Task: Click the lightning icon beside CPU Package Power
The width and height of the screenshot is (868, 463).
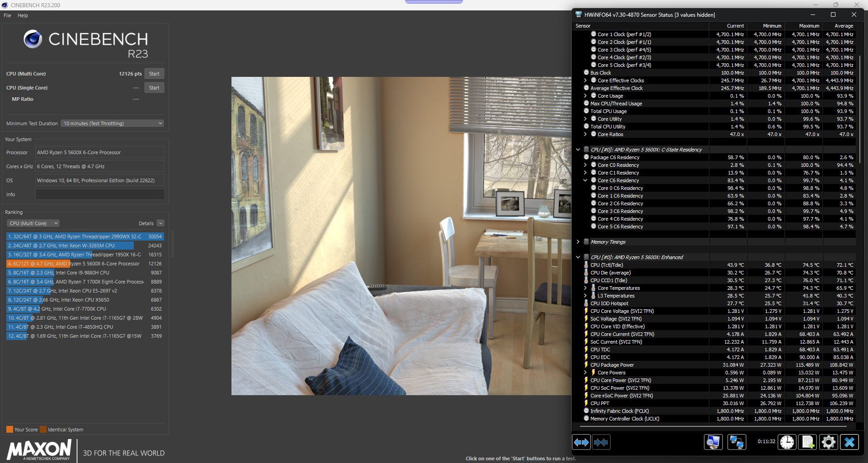Action: [586, 365]
